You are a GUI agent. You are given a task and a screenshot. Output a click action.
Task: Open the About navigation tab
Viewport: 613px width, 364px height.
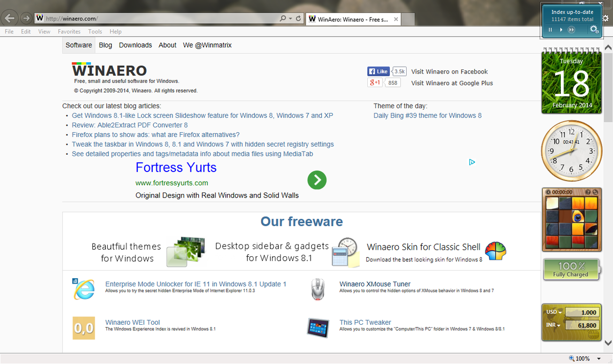click(x=168, y=45)
